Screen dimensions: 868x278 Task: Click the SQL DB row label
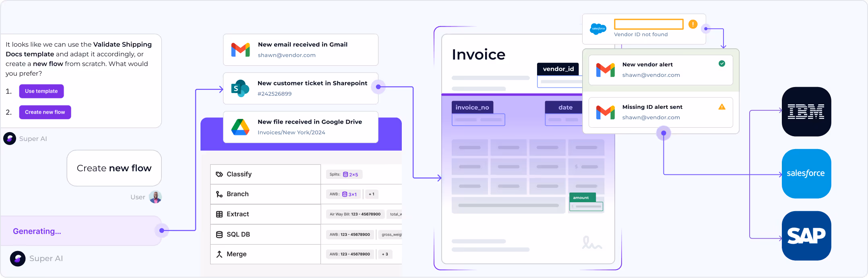point(238,234)
